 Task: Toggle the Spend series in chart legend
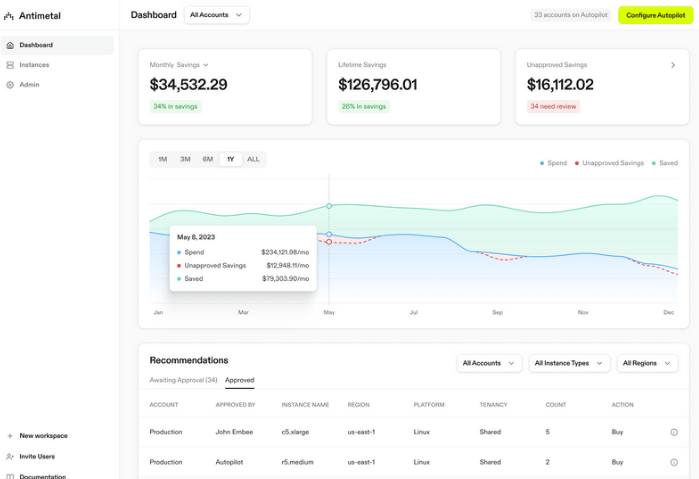coord(553,163)
